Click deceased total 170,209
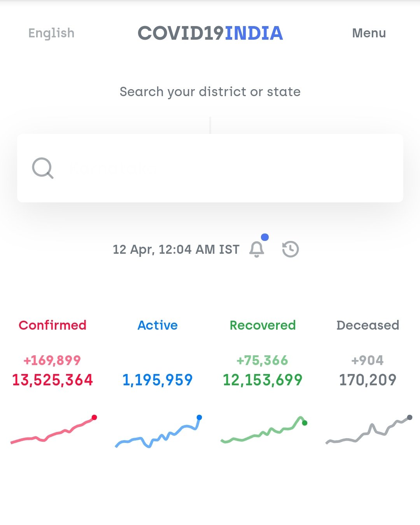 coord(367,380)
